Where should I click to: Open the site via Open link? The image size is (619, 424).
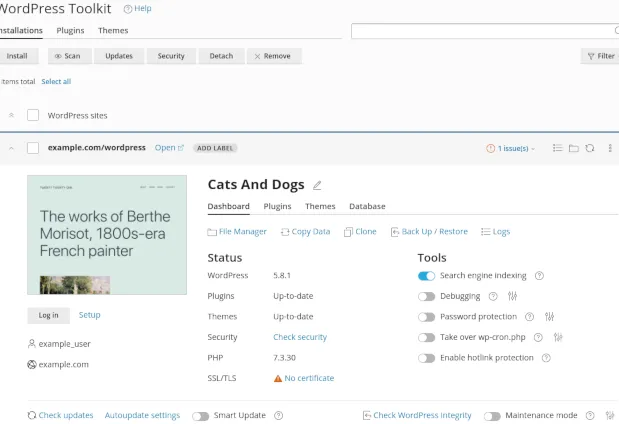pyautogui.click(x=169, y=148)
